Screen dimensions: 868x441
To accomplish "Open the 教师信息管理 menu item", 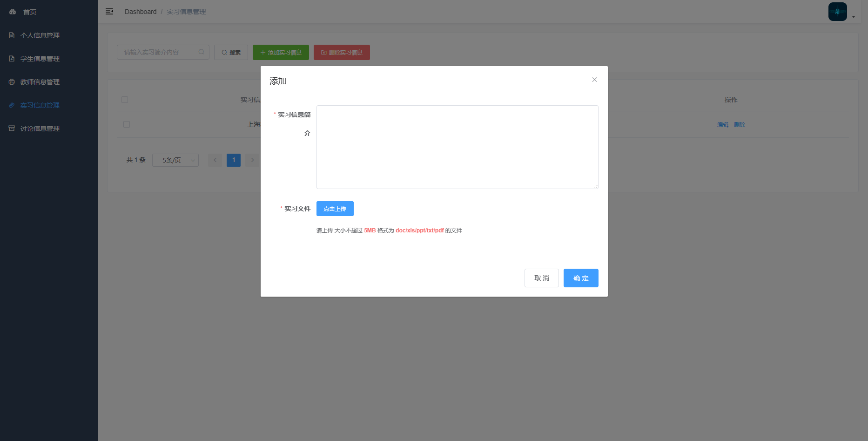I will (x=40, y=82).
